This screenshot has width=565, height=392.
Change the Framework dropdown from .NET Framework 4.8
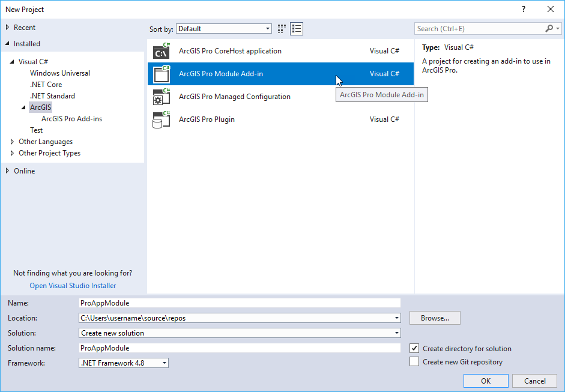coord(164,363)
